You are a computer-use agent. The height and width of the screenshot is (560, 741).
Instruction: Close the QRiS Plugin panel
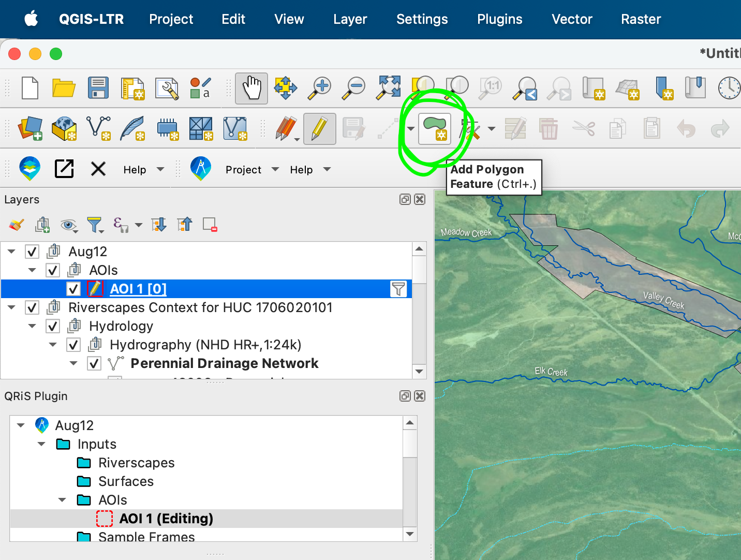[x=420, y=396]
